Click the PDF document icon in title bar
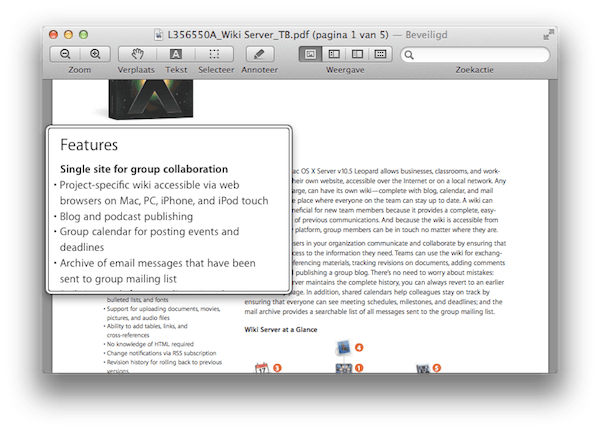The width and height of the screenshot is (600, 432). [158, 35]
